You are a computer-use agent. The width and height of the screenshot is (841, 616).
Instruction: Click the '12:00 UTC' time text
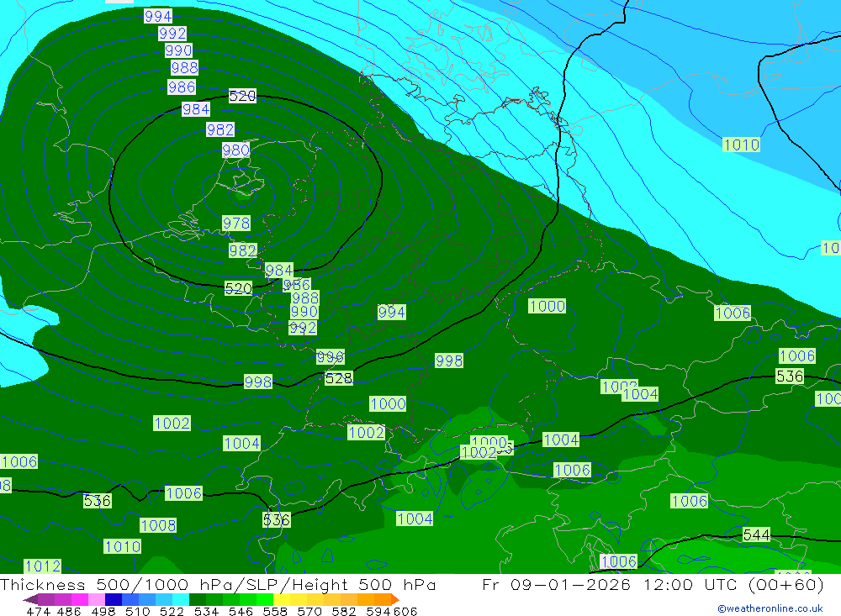(x=692, y=584)
